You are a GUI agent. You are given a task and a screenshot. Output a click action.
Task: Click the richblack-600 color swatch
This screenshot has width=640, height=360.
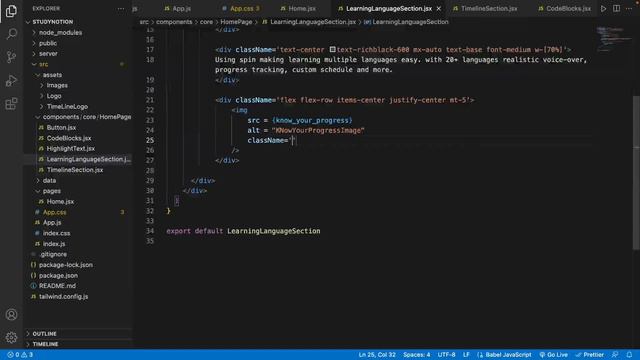point(333,49)
